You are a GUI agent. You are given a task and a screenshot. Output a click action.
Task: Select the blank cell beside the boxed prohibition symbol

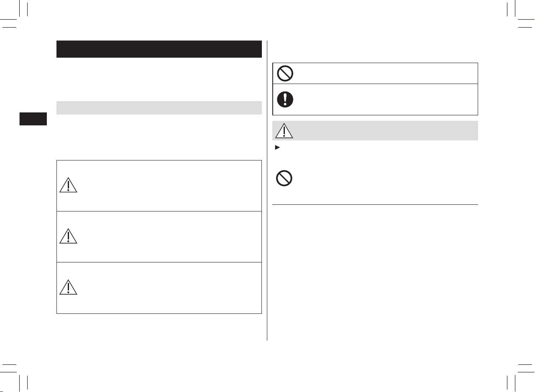pos(386,74)
